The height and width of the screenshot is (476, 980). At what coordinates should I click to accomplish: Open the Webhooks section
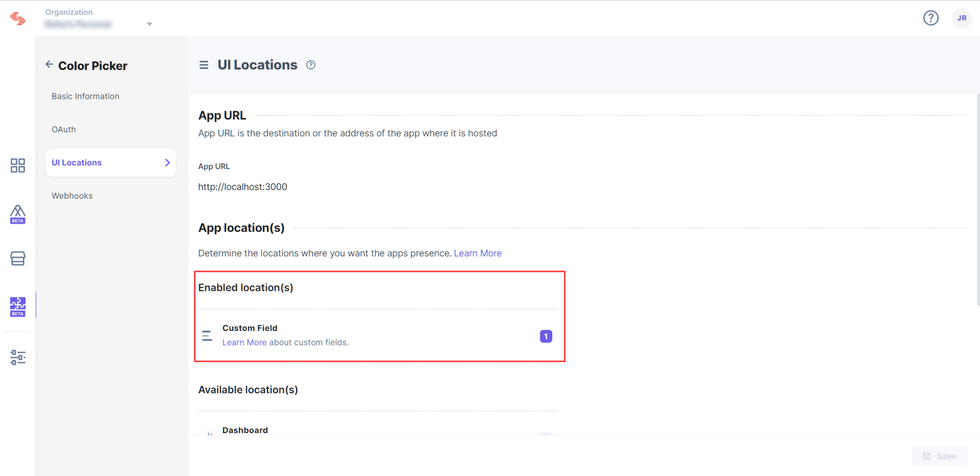(72, 196)
